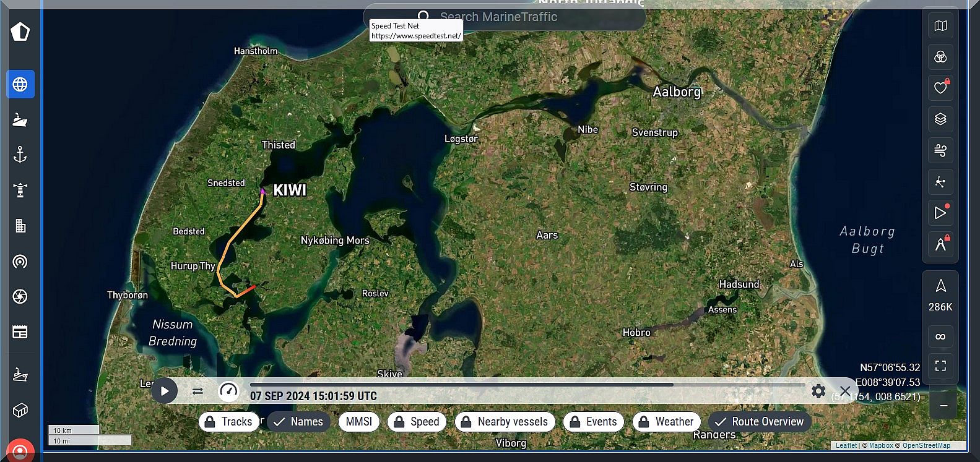Select the live map globe tab
Image resolution: width=980 pixels, height=462 pixels.
coord(20,84)
